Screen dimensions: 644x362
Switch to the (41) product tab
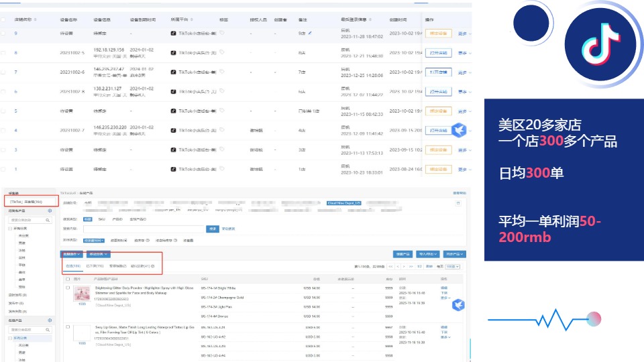(141, 266)
